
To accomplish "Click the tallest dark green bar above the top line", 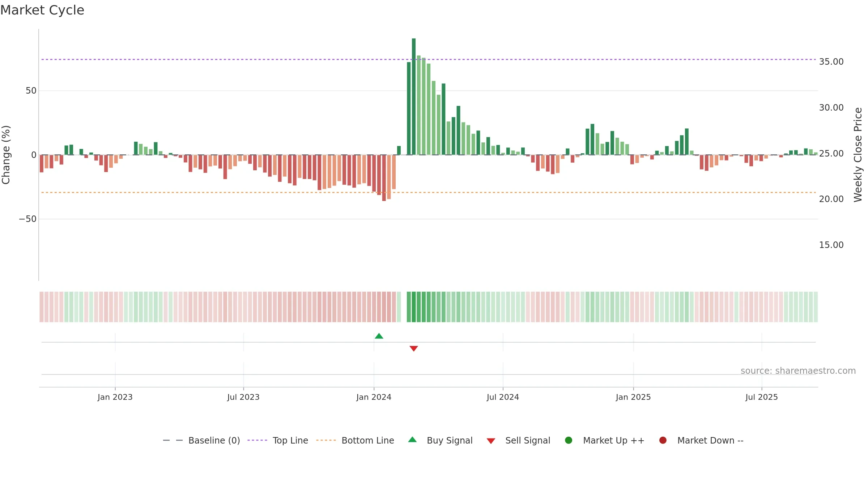I will tap(414, 97).
